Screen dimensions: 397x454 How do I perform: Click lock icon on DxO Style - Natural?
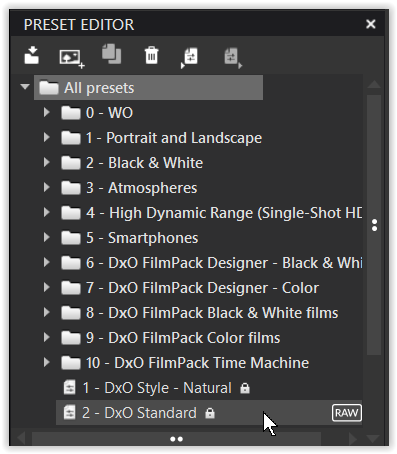click(x=245, y=388)
